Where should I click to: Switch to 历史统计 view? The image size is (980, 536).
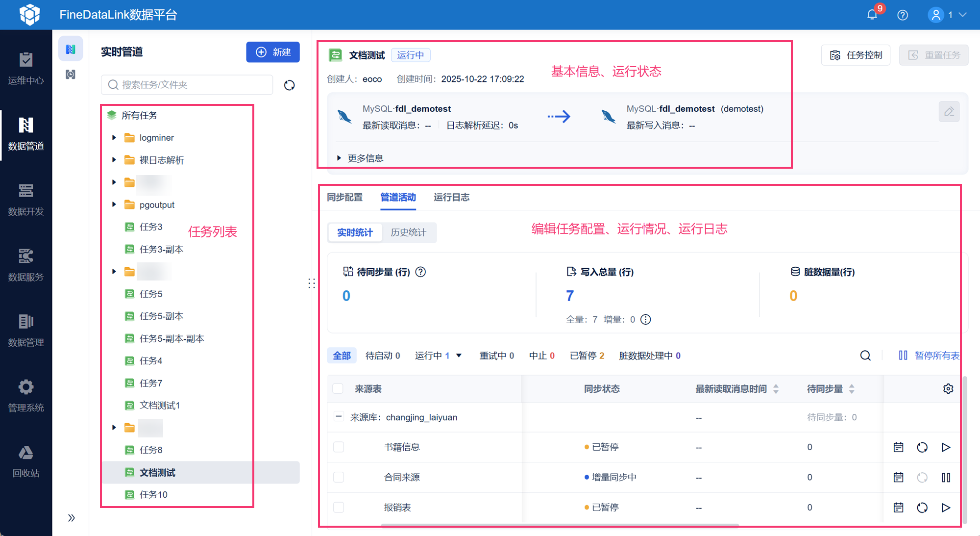coord(409,232)
